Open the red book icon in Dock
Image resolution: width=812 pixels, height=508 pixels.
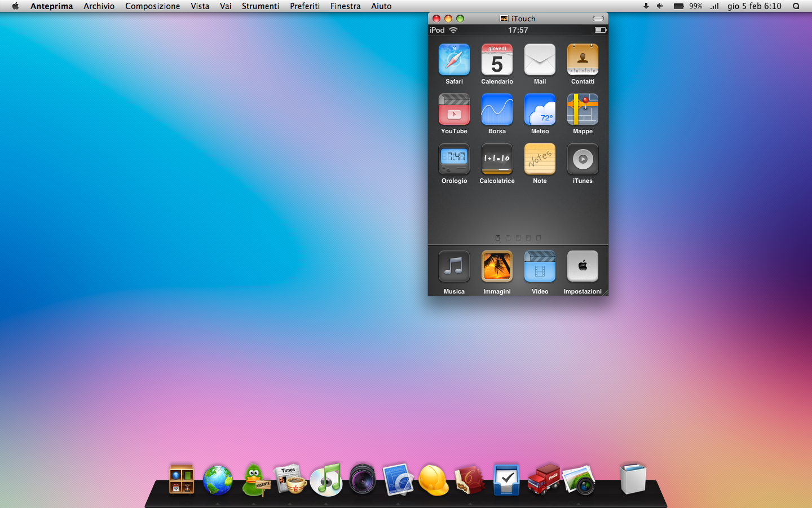[x=470, y=479]
